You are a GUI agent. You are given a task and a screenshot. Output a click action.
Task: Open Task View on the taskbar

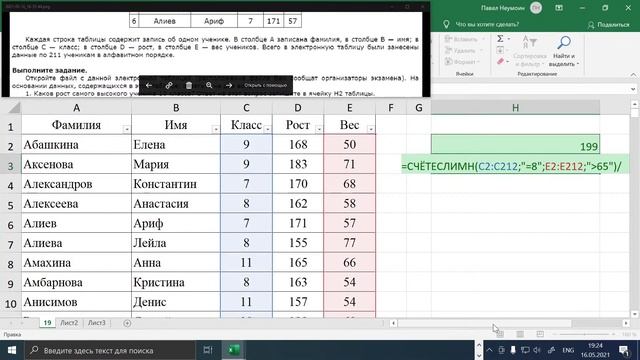pyautogui.click(x=208, y=350)
